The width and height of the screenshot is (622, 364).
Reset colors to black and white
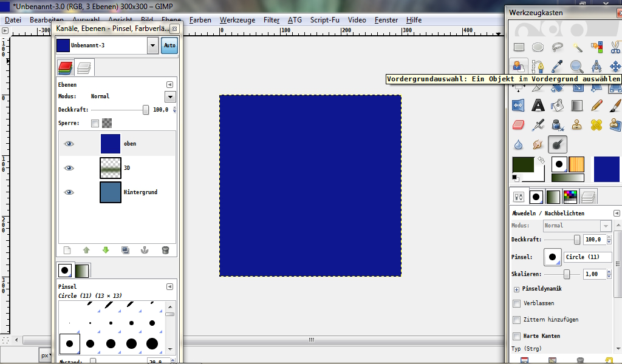(515, 178)
